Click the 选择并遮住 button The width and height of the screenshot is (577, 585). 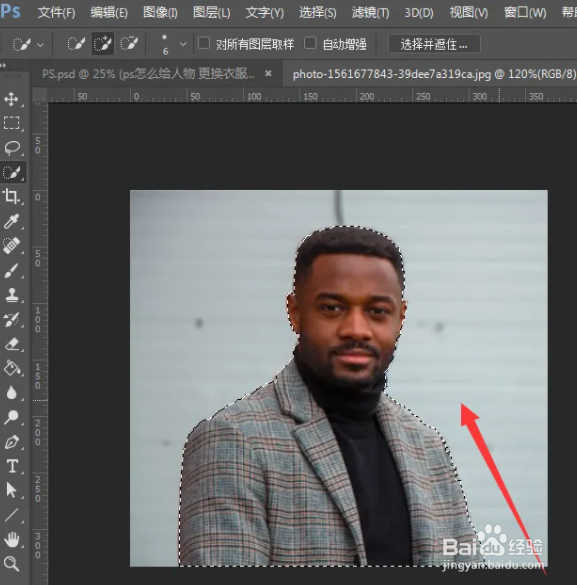[x=434, y=44]
